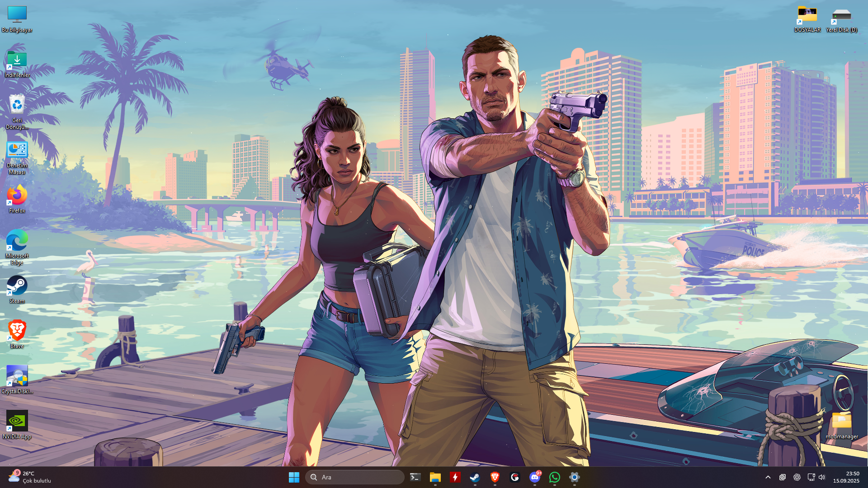The height and width of the screenshot is (488, 868).
Task: Open the Terminal icon in taskbar
Action: point(415,477)
